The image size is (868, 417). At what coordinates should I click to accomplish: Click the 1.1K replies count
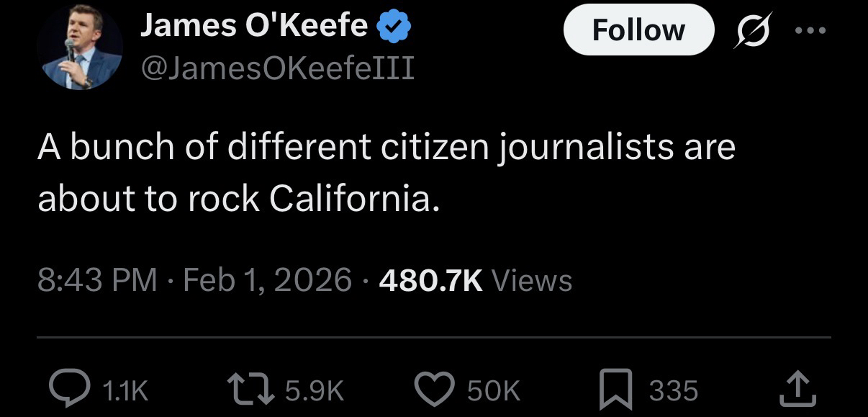point(125,390)
